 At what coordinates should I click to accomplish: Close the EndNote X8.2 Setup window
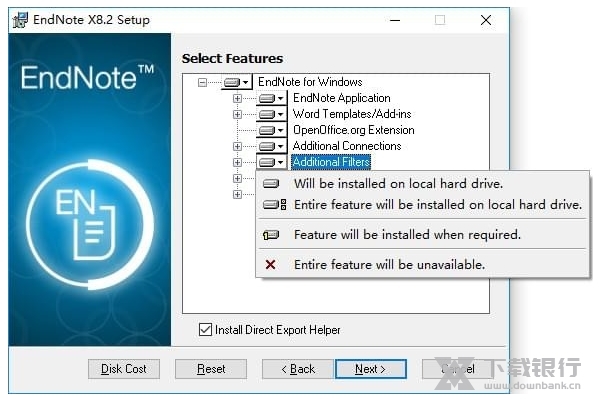pos(486,20)
